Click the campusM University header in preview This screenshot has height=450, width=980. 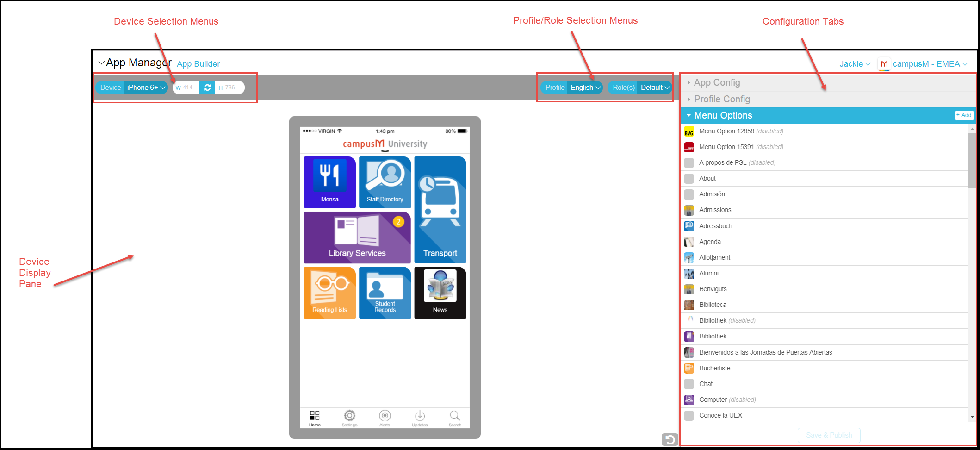(385, 144)
